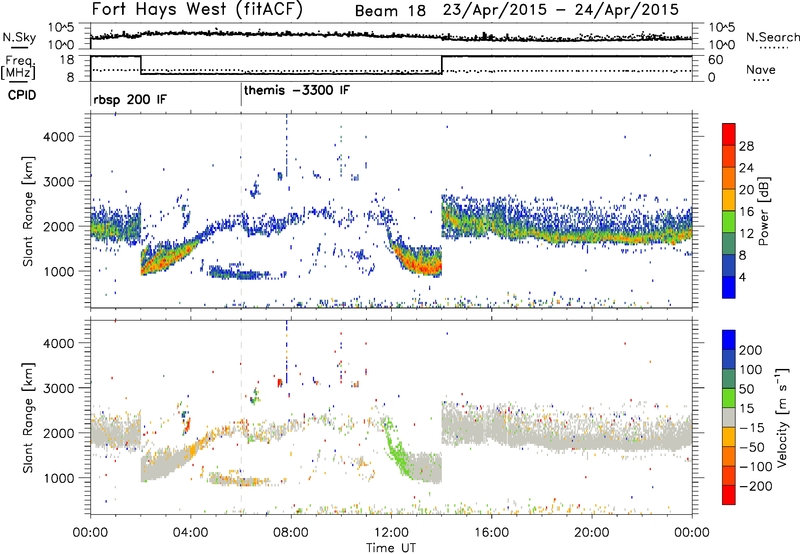Click the 'Freq. [MHz]' label
The height and width of the screenshot is (554, 800).
pos(18,67)
